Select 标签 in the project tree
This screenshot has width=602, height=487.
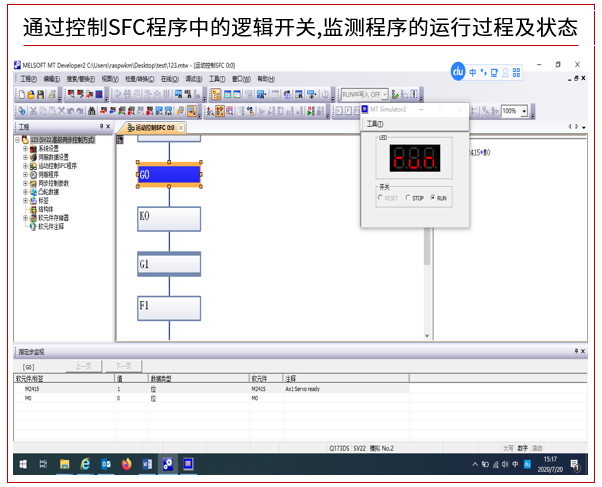pyautogui.click(x=43, y=200)
